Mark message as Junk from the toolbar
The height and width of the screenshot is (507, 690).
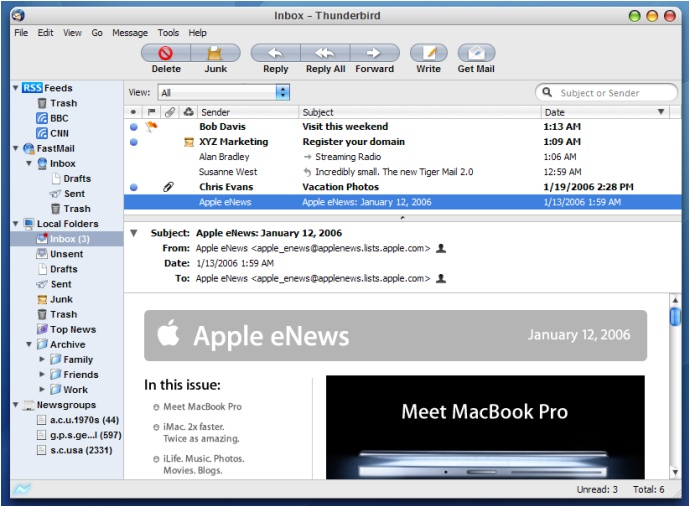coord(215,53)
